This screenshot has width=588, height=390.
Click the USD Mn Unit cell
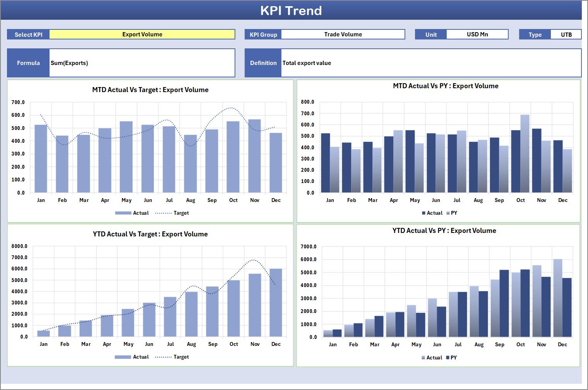tap(477, 34)
